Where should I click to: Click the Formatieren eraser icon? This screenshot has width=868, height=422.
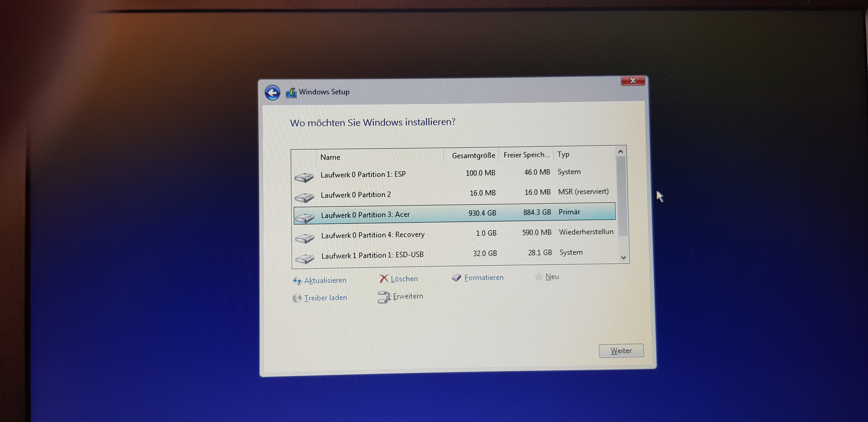click(456, 278)
